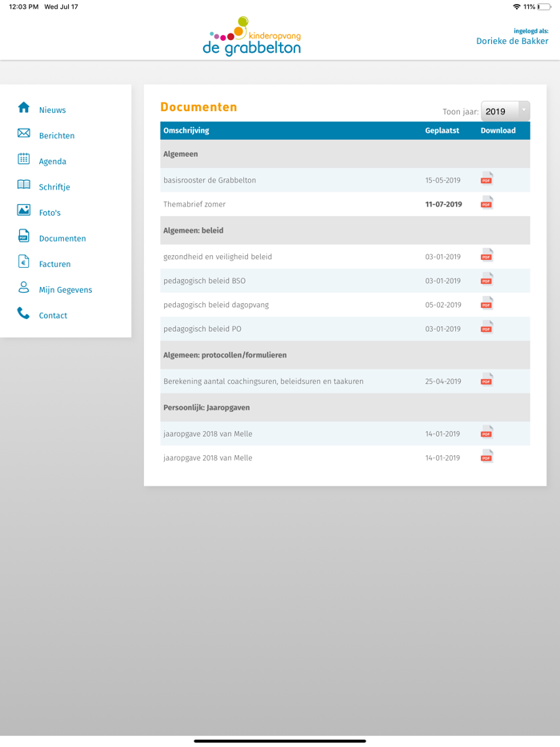Tap the Wi-Fi status icon
Screen dimensions: 560x747
point(517,6)
